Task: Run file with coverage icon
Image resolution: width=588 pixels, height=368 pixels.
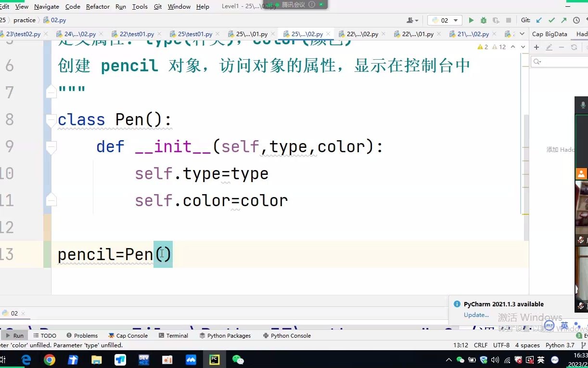Action: point(496,20)
